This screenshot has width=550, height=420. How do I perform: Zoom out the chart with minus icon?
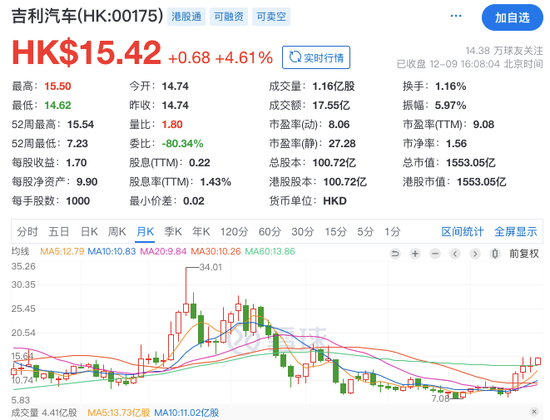click(435, 253)
